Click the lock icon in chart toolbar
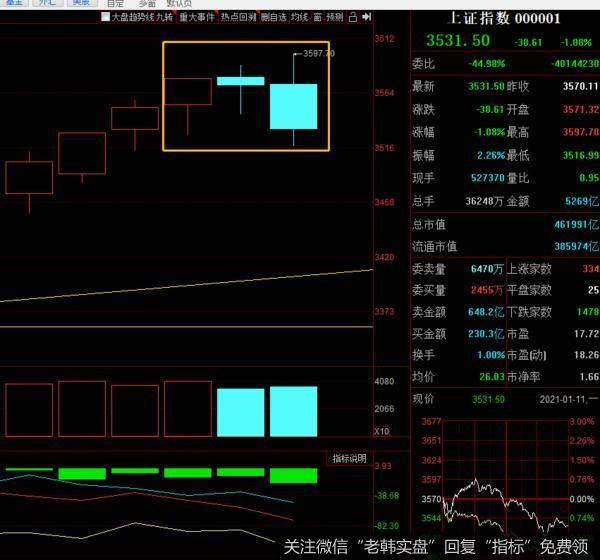Image resolution: width=600 pixels, height=560 pixels. [353, 17]
